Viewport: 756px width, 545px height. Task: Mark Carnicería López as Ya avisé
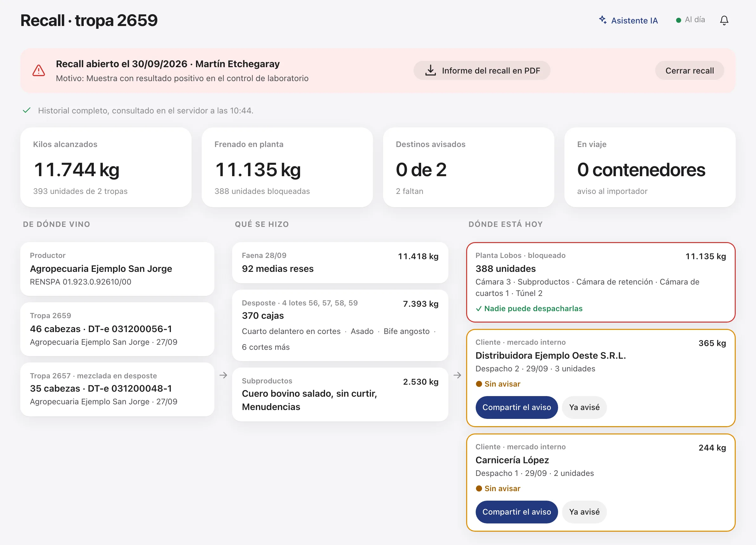[584, 512]
